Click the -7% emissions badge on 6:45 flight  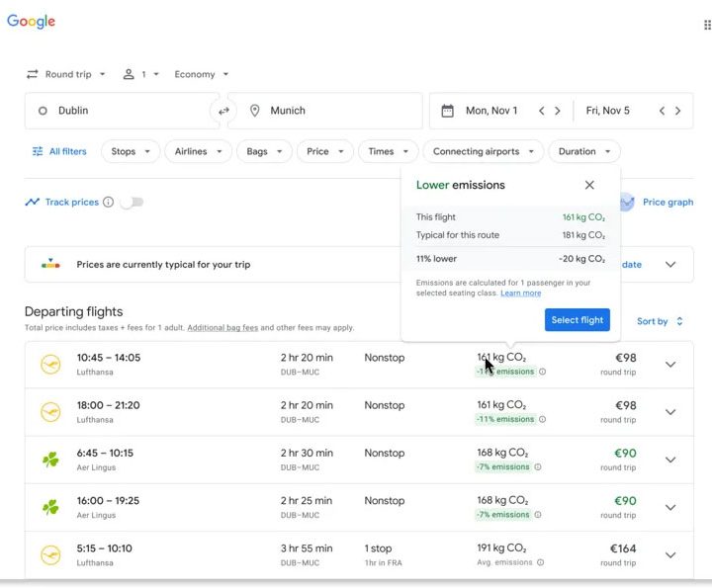pos(503,466)
